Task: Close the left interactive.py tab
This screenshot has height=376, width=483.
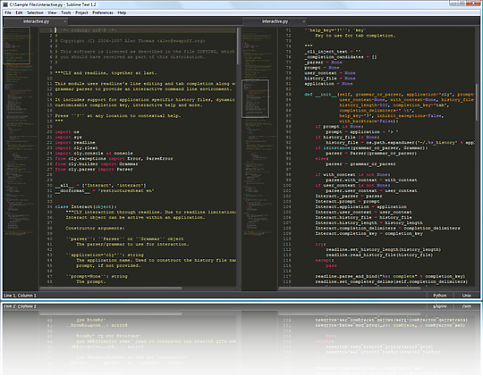Action: [x=65, y=21]
